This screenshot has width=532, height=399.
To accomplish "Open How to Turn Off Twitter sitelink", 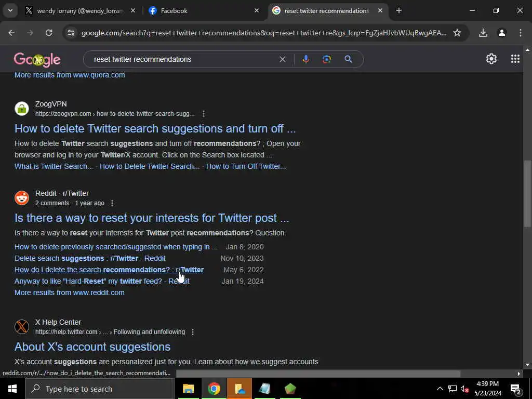I will click(x=246, y=166).
